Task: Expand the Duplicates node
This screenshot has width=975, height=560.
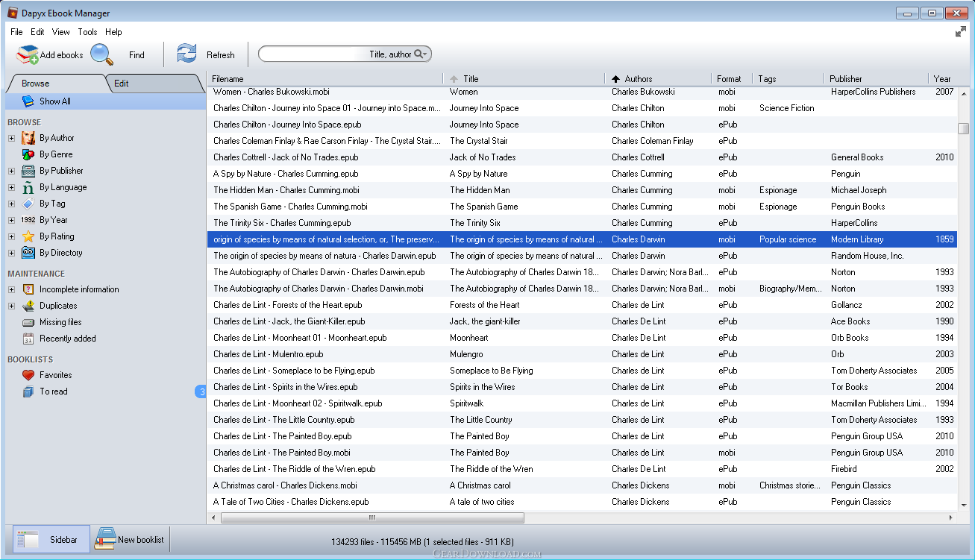Action: pos(11,306)
